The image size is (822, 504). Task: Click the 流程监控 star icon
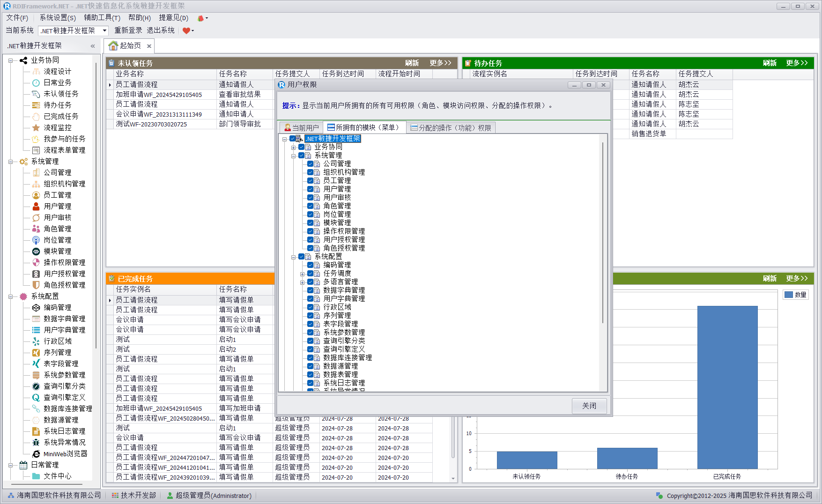[36, 127]
